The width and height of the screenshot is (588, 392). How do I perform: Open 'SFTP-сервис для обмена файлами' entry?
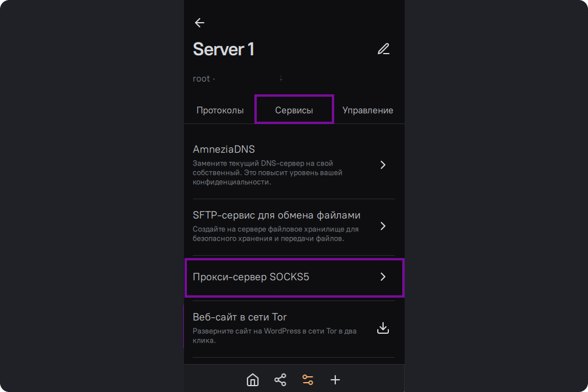tap(277, 215)
